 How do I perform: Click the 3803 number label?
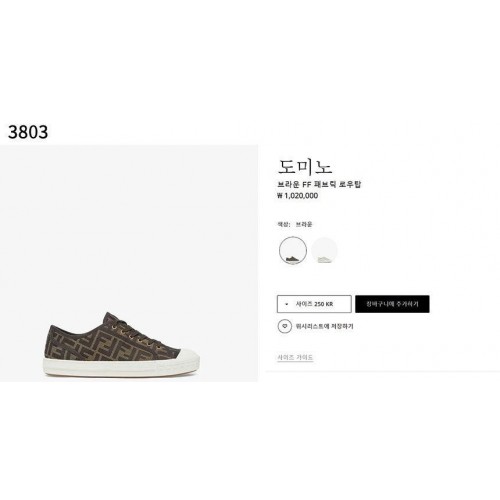click(28, 132)
